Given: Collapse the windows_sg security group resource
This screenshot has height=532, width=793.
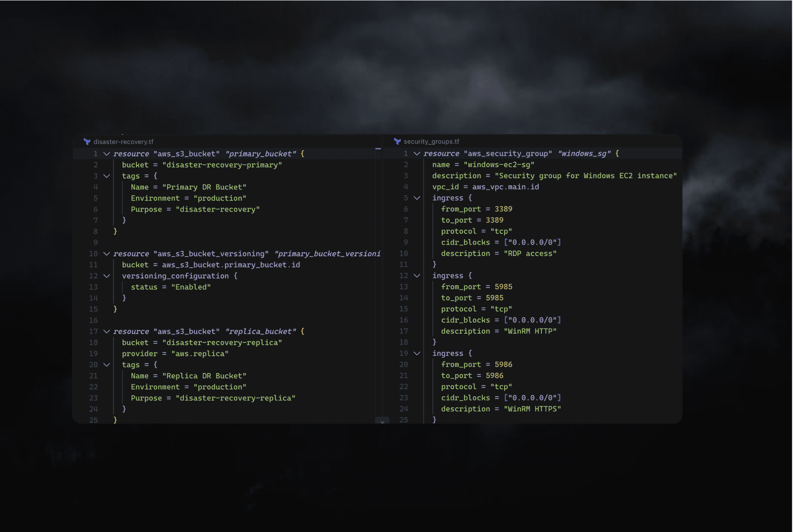Looking at the screenshot, I should [417, 153].
